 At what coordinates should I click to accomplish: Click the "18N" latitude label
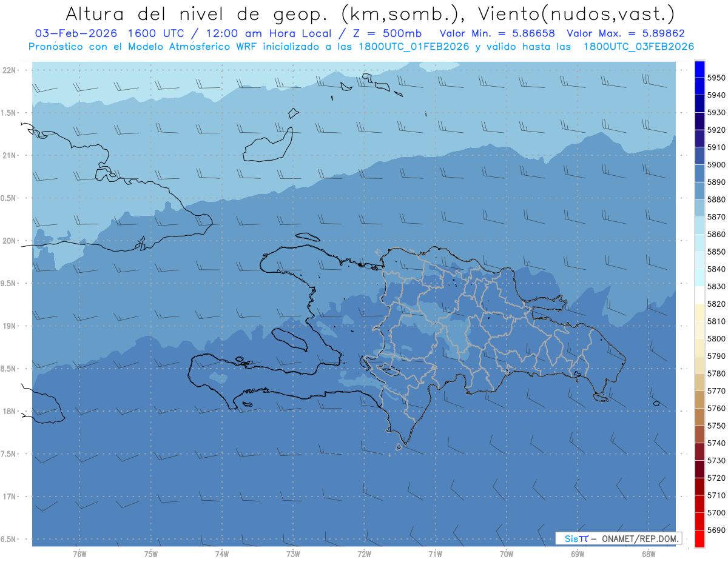coord(10,411)
